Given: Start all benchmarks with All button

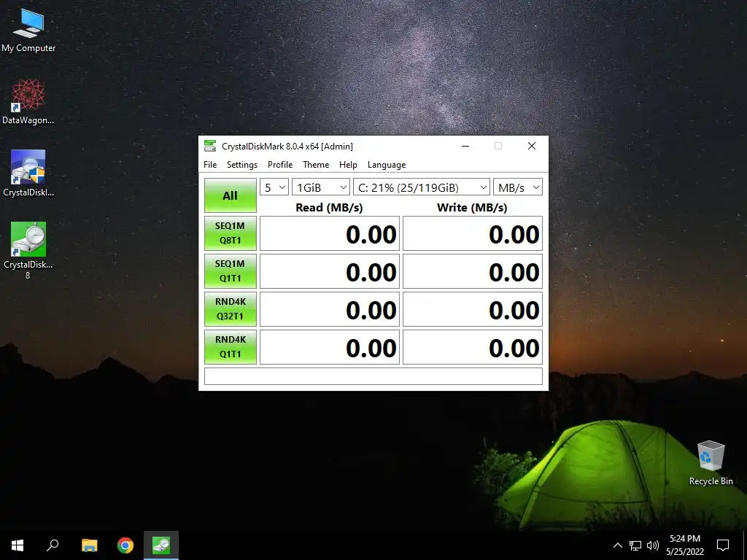Looking at the screenshot, I should tap(231, 195).
